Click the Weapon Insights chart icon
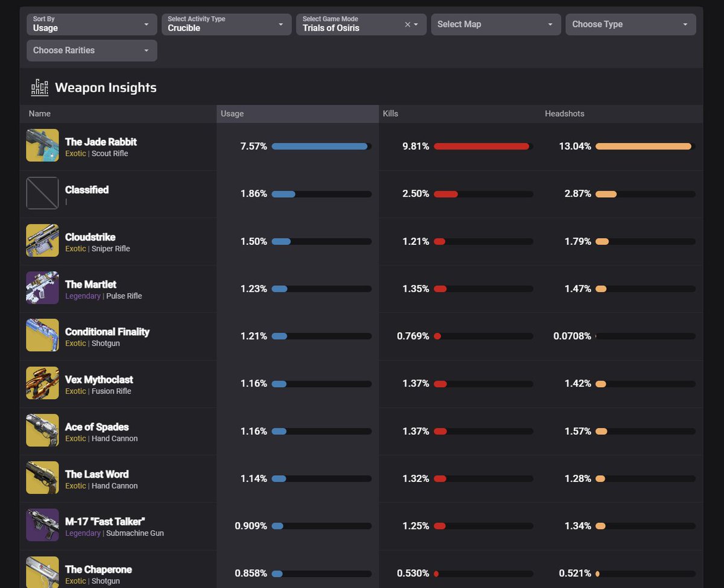The image size is (724, 588). (x=40, y=87)
